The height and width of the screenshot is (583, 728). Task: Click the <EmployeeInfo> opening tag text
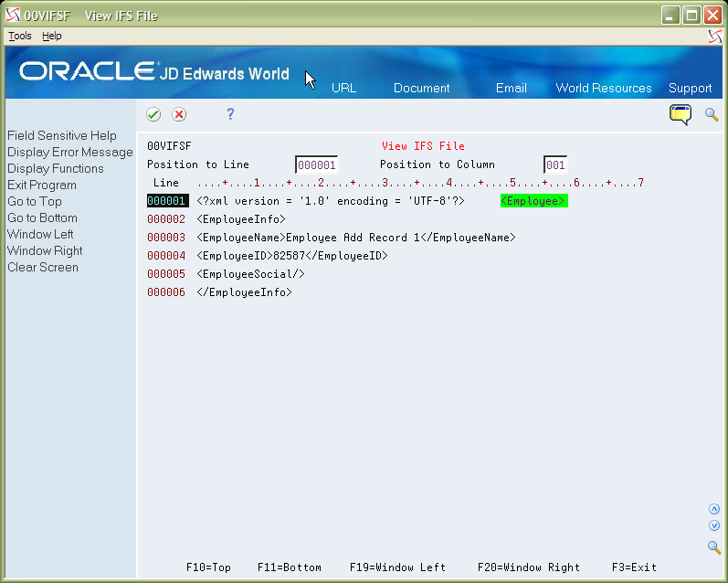241,219
